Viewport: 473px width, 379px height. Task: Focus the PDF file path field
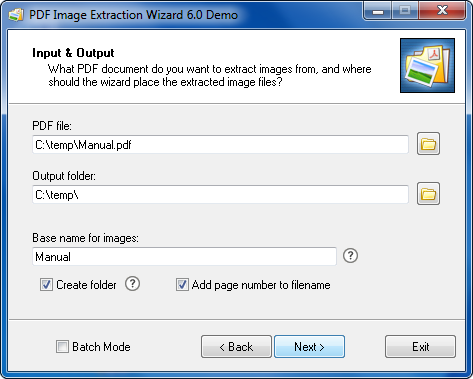tap(220, 144)
